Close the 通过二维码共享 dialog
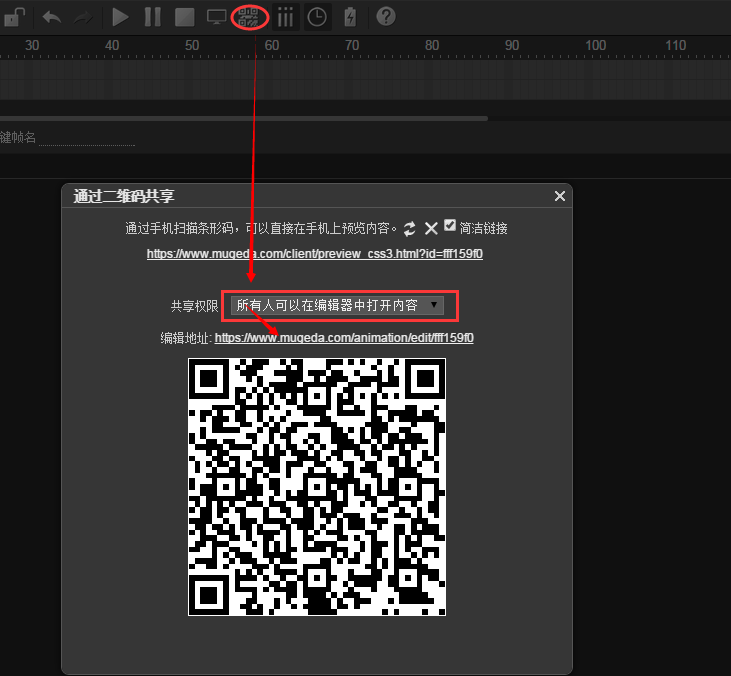 tap(560, 196)
